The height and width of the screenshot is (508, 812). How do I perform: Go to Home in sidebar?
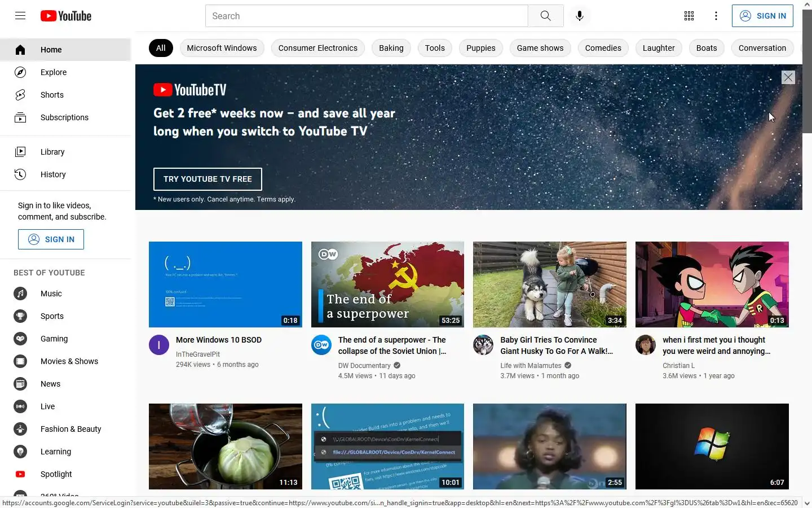tap(65, 50)
